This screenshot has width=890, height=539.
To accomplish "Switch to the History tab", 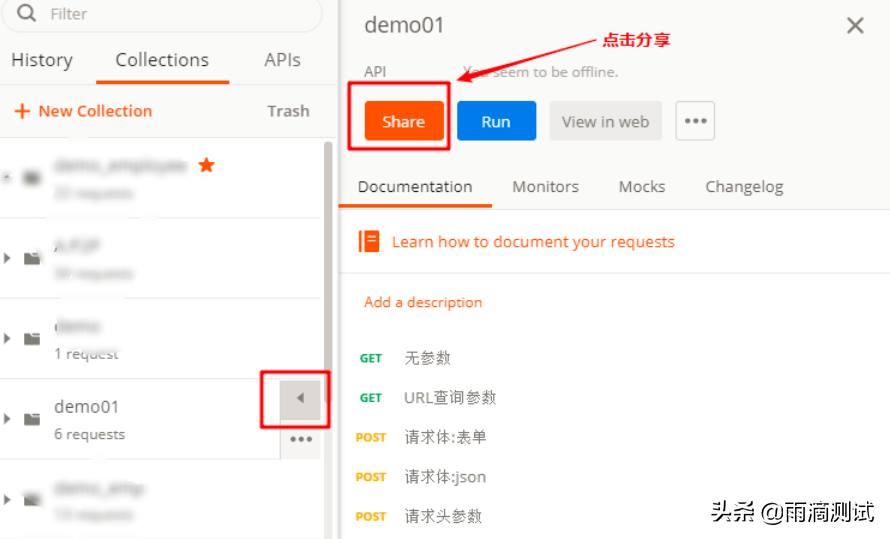I will pyautogui.click(x=42, y=60).
